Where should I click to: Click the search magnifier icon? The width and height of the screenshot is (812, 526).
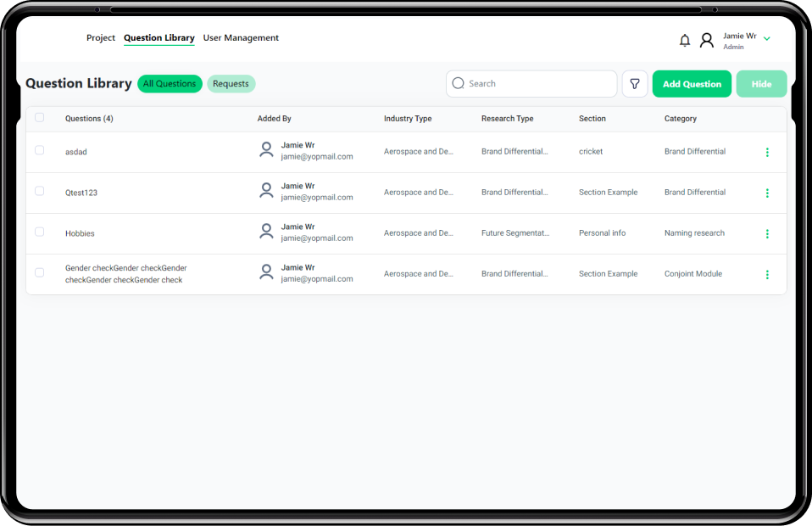coord(459,83)
